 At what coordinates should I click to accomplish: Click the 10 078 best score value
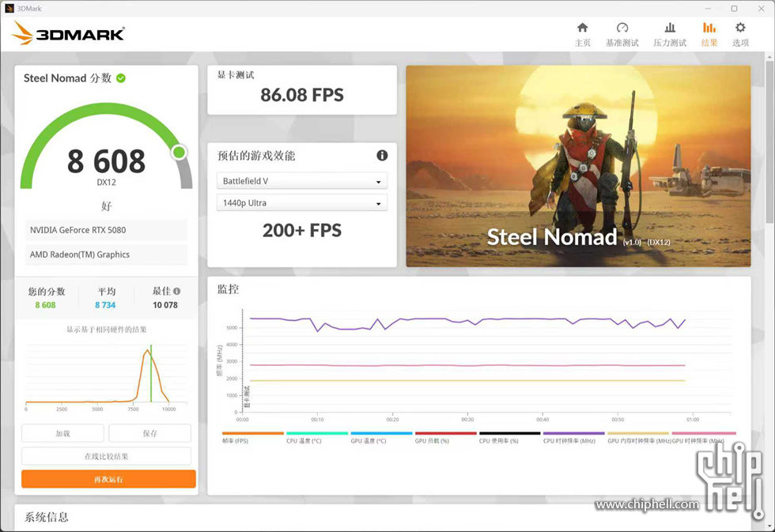tap(165, 305)
